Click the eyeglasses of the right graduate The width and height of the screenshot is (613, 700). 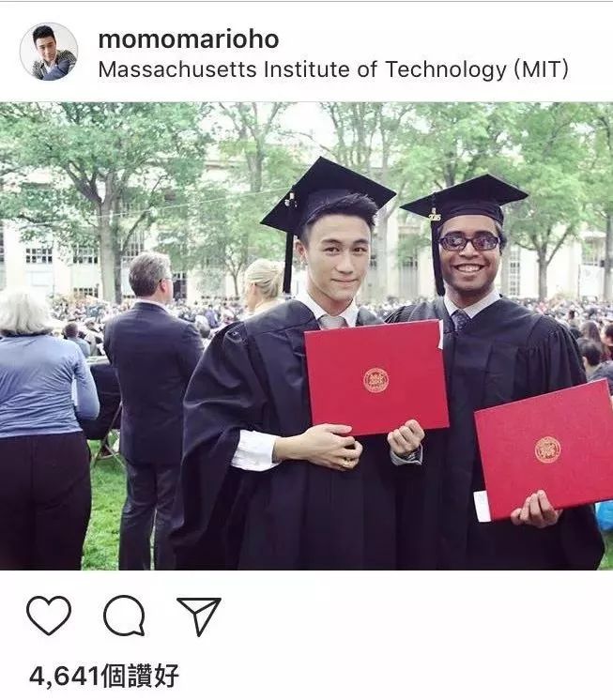[x=469, y=242]
